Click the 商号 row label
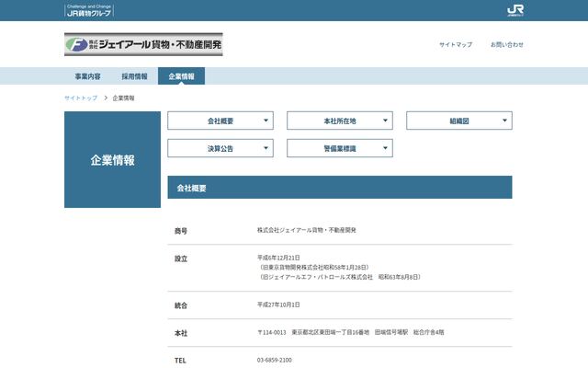 [x=181, y=231]
